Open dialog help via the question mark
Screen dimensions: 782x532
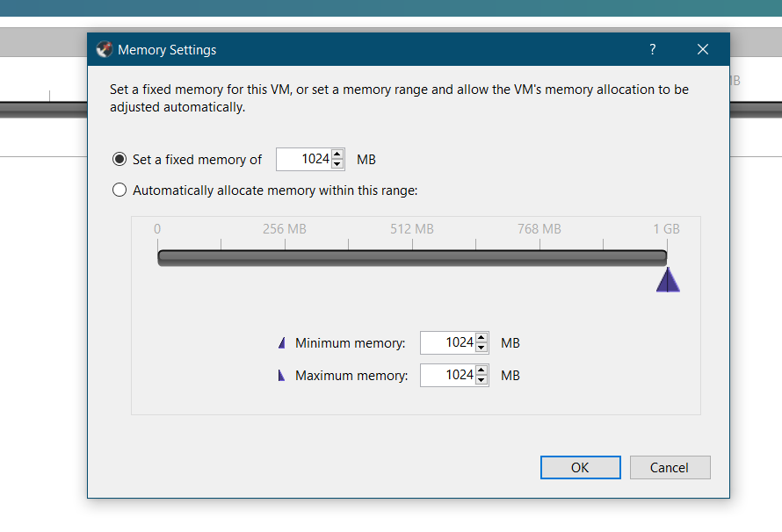(x=652, y=49)
